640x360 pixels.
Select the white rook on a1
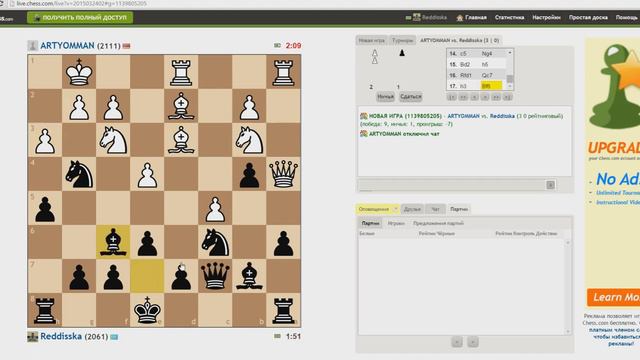[x=283, y=72]
